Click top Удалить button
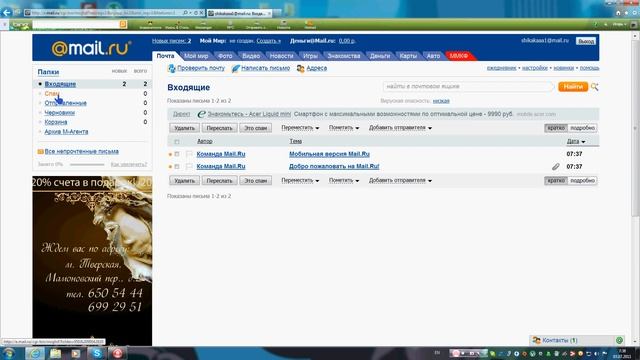Image resolution: width=640 pixels, height=360 pixels. point(184,128)
